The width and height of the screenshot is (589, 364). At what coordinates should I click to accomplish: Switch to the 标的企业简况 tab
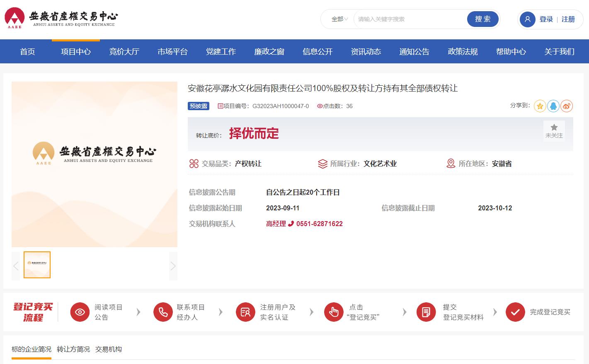[x=32, y=350]
